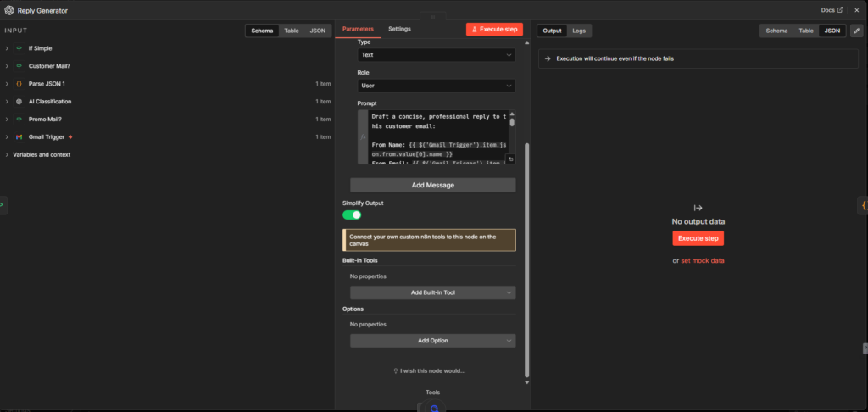The image size is (868, 412).
Task: Click the fx expression icon beside Prompt
Action: tap(363, 136)
